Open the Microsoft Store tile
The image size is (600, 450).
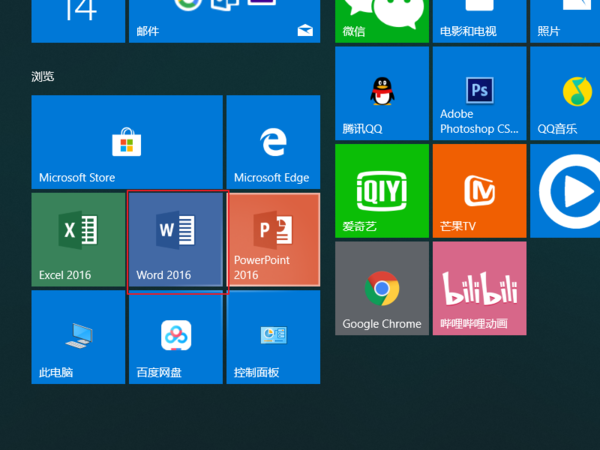(127, 142)
